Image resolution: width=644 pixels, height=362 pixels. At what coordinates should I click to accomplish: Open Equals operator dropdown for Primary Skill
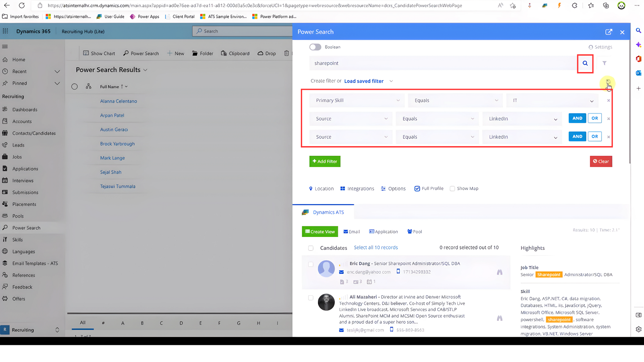[x=455, y=101]
